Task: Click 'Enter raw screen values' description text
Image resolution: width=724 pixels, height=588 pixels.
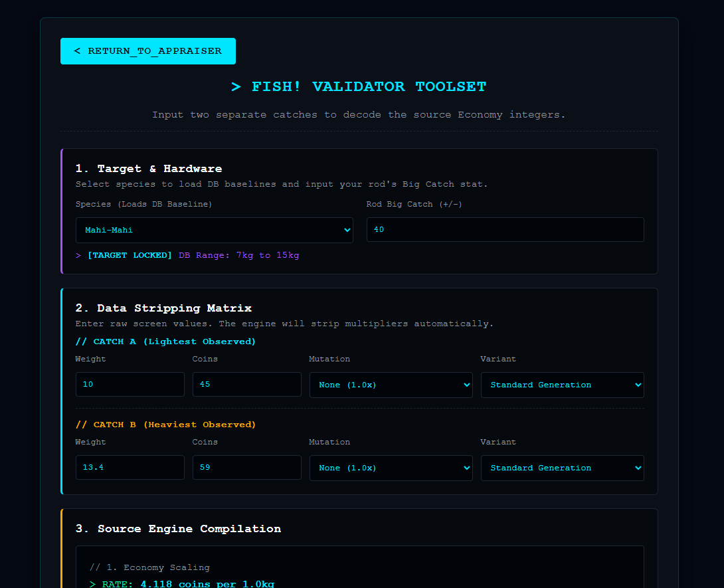Action: [284, 324]
